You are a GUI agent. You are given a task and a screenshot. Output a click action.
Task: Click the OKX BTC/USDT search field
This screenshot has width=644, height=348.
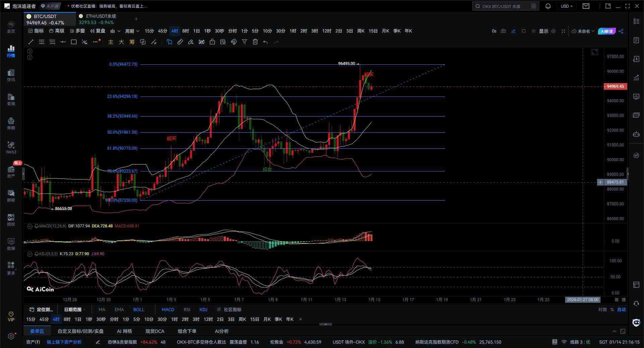pyautogui.click(x=505, y=6)
